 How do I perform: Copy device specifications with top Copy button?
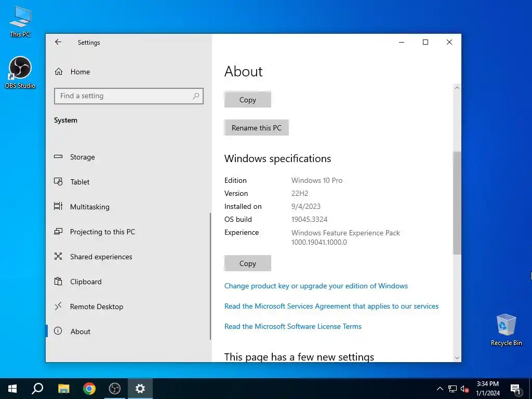(x=248, y=100)
